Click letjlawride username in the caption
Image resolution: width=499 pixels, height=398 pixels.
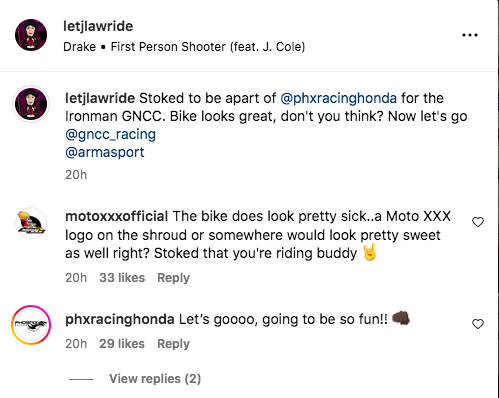[100, 98]
